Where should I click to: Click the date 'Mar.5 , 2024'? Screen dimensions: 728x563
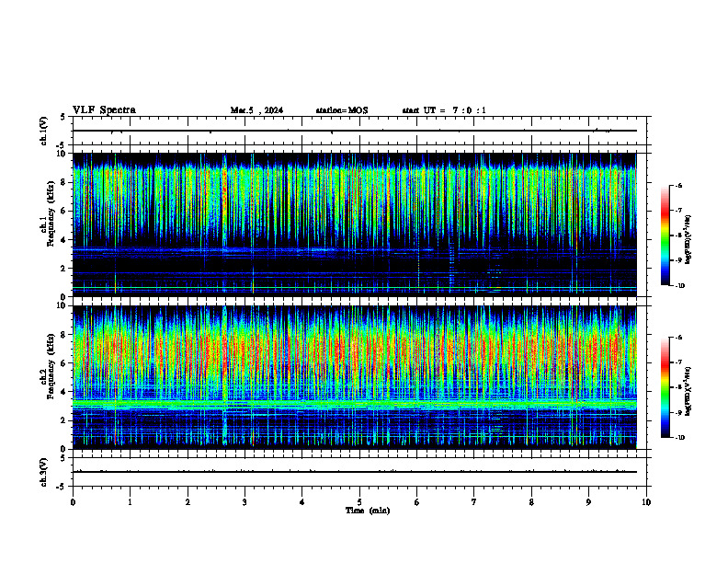(256, 110)
